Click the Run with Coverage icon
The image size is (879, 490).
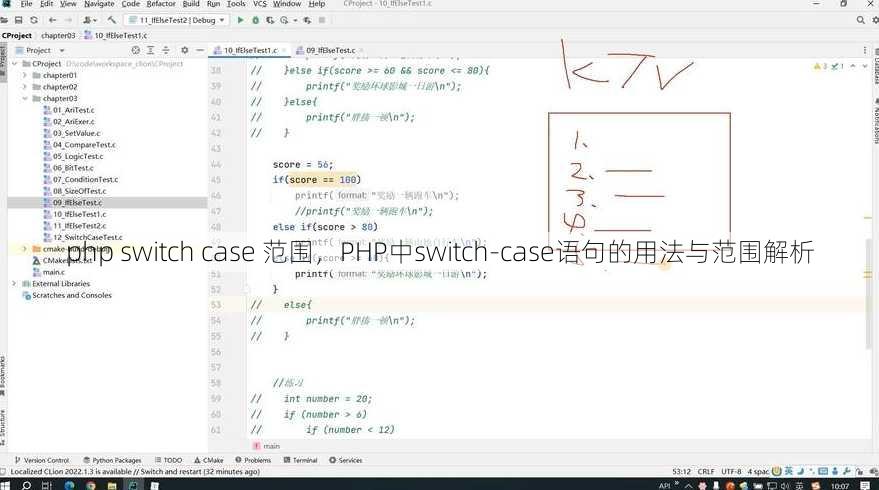tap(270, 20)
